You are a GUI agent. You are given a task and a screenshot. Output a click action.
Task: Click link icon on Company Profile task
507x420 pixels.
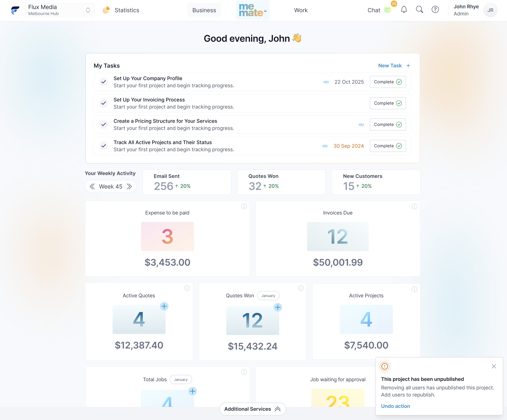coord(326,82)
